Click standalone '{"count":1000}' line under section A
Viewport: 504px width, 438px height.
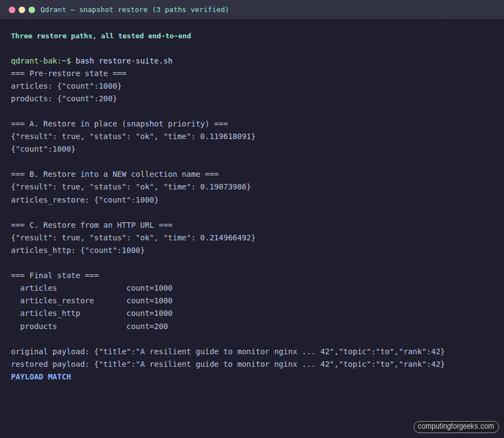[43, 149]
